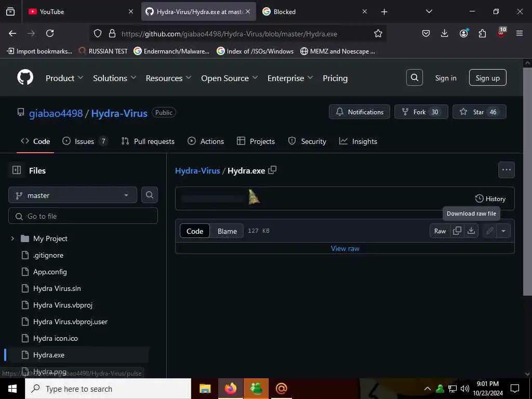Expand the Open Source menu
532x399 pixels.
point(229,78)
